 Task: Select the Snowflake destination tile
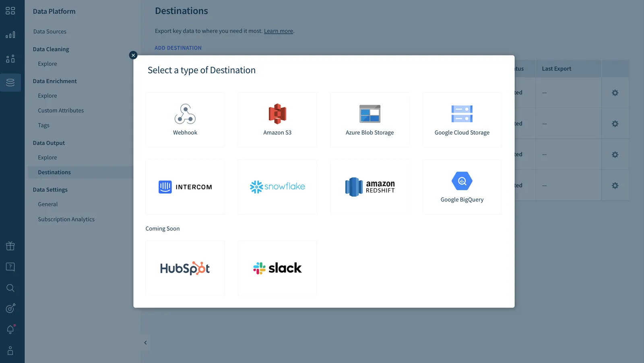pos(277,187)
